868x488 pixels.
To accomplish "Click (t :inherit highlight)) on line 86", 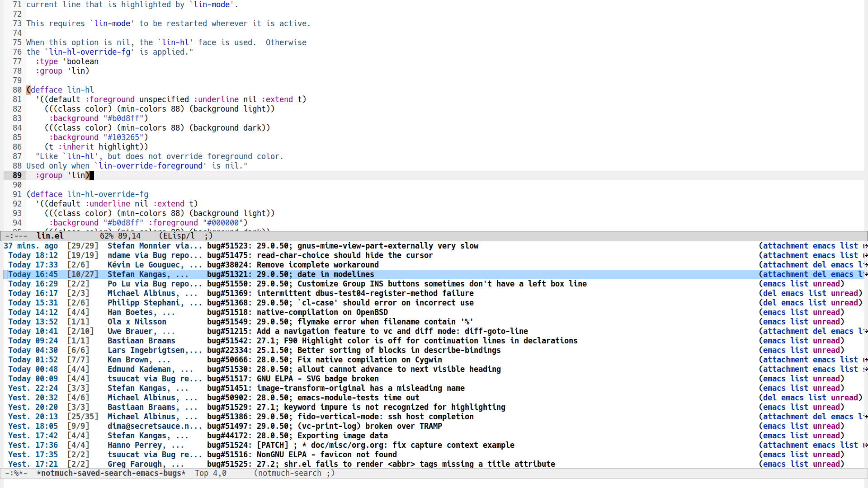I will tap(96, 147).
